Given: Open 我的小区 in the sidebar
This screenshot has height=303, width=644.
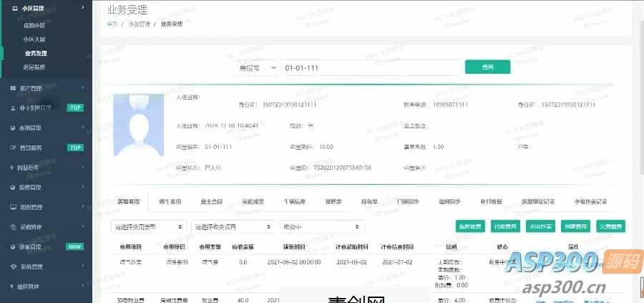Looking at the screenshot, I should pyautogui.click(x=34, y=26).
